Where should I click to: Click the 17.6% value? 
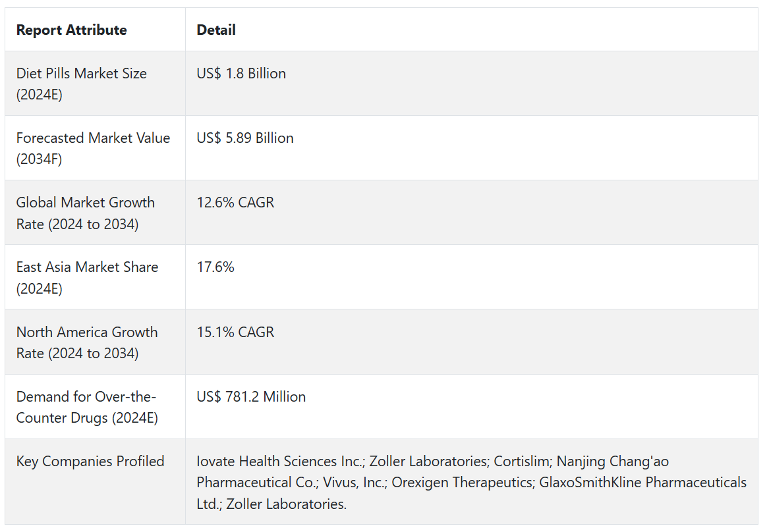click(x=215, y=267)
